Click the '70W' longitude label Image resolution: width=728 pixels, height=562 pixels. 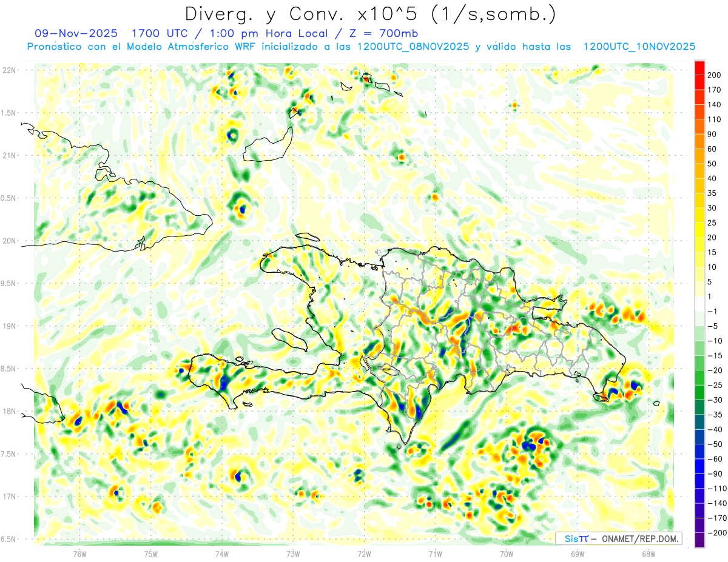[507, 554]
